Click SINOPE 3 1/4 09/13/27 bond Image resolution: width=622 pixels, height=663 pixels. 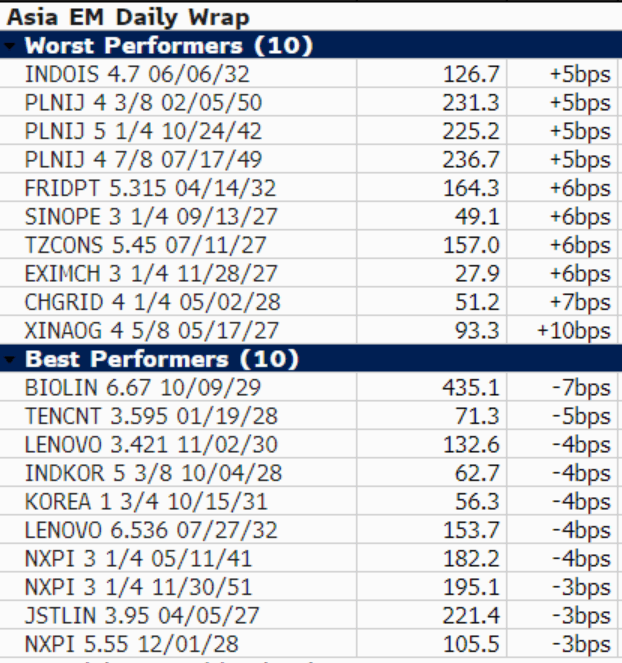tap(149, 216)
